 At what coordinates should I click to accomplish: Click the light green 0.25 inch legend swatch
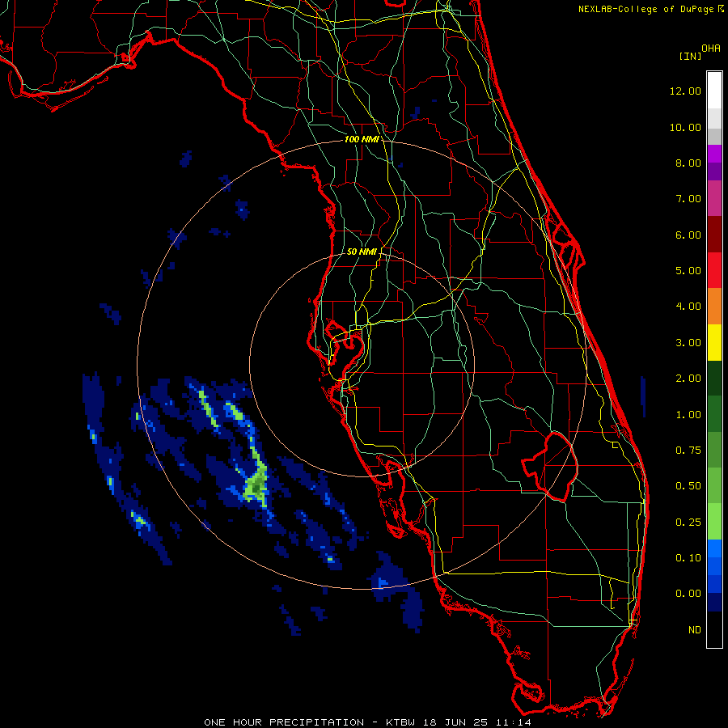coord(714,522)
